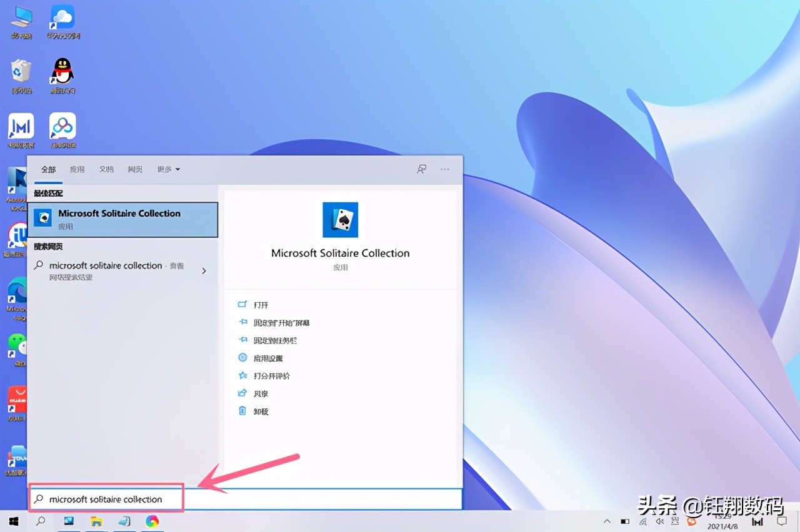Click the Solitaire icon in best match result
Image resolution: width=800 pixels, height=532 pixels.
(x=42, y=219)
